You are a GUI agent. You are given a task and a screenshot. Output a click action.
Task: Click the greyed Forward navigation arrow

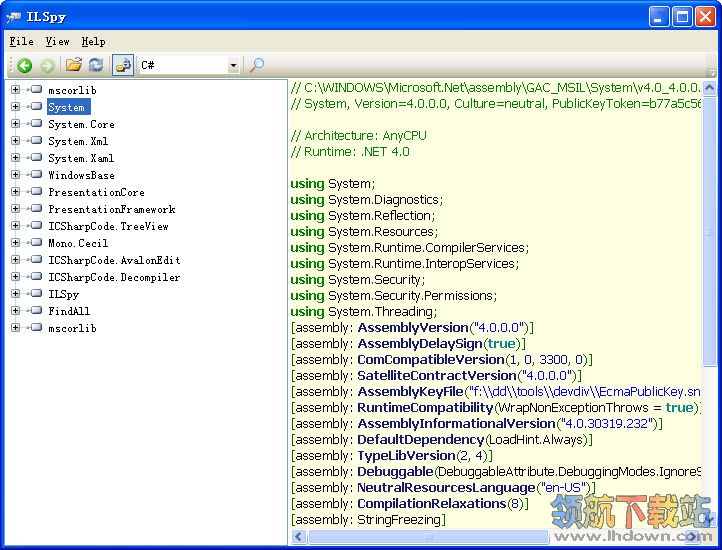click(47, 65)
